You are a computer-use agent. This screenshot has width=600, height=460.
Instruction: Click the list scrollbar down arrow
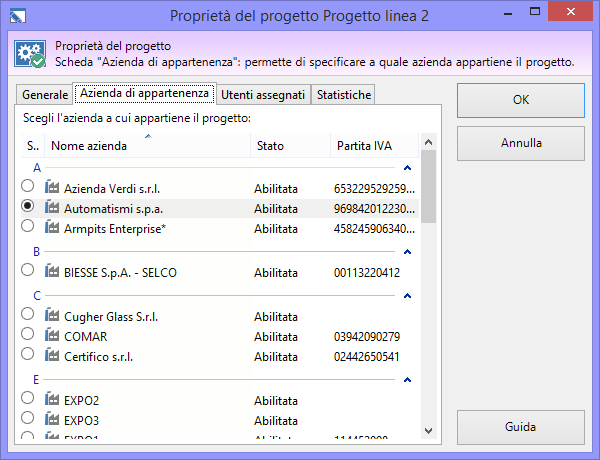tap(429, 431)
